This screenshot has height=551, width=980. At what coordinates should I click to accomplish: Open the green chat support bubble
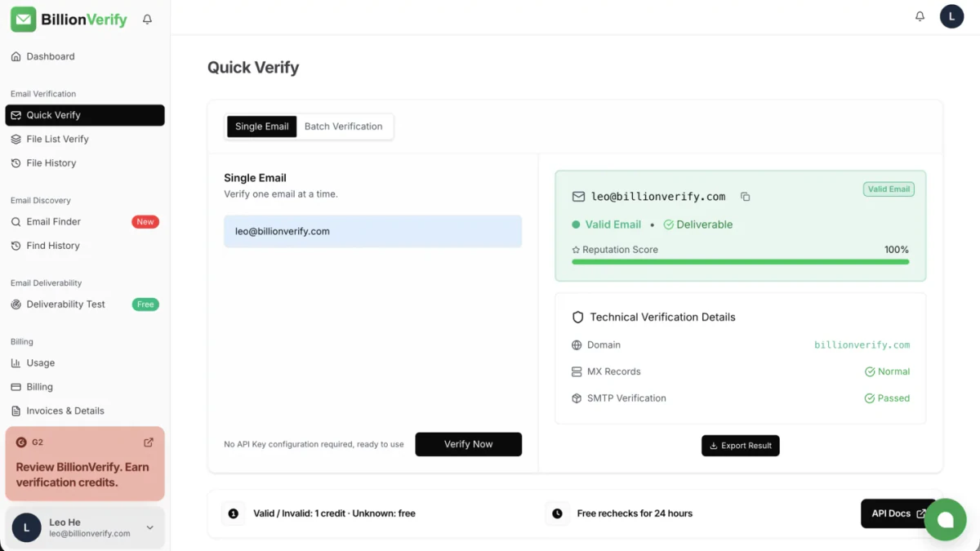(x=946, y=519)
